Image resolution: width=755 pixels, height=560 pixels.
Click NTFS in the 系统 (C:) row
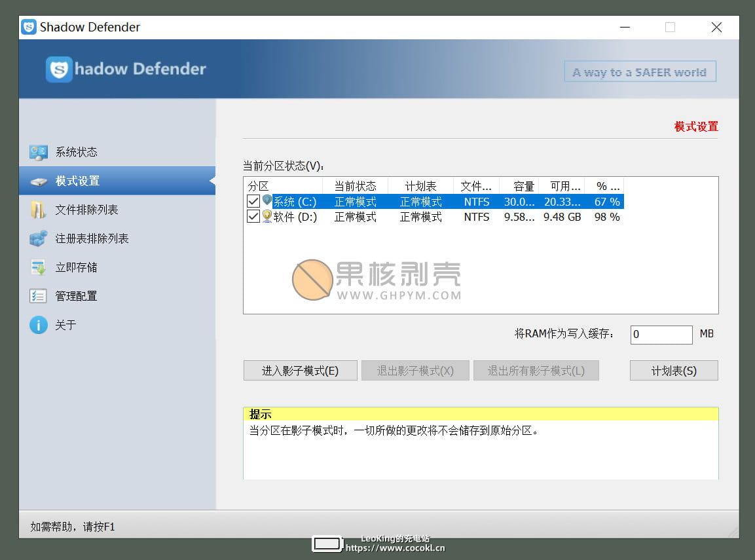pyautogui.click(x=477, y=202)
